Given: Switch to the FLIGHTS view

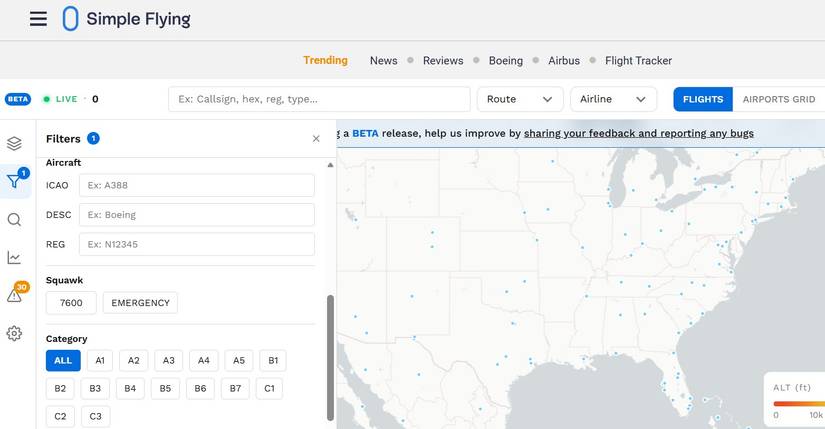Looking at the screenshot, I should click(703, 99).
